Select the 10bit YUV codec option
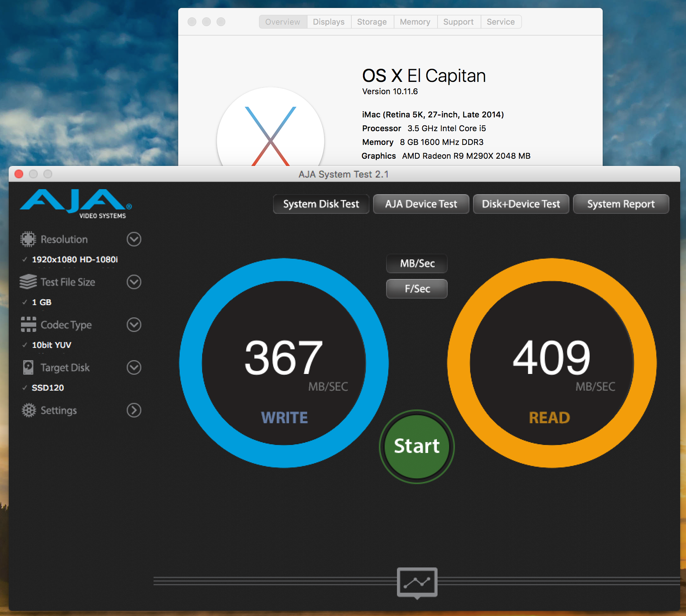 (51, 345)
